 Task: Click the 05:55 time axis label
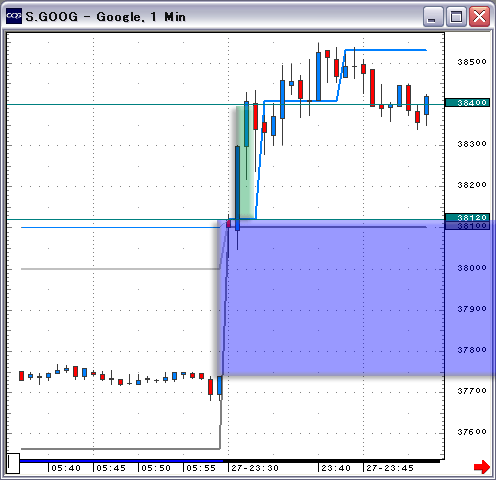[201, 468]
